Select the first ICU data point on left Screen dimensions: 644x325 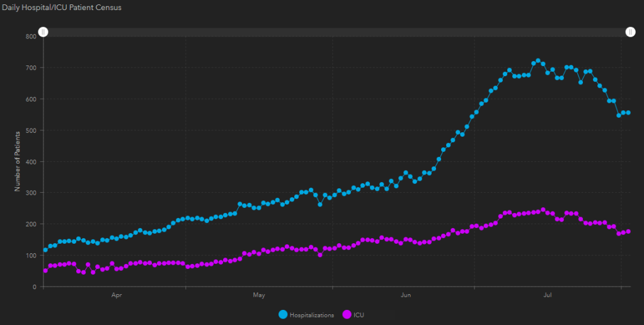pos(45,270)
